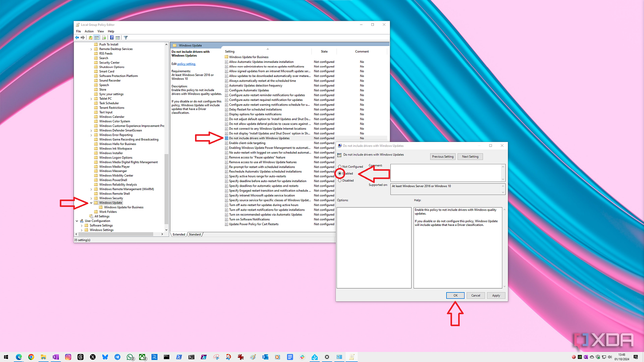Click the Forward navigation arrow in the toolbar
Image resolution: width=644 pixels, height=362 pixels.
click(82, 37)
